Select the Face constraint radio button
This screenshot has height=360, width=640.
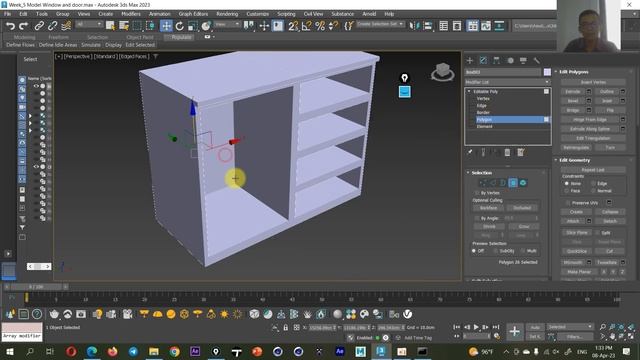click(x=567, y=191)
